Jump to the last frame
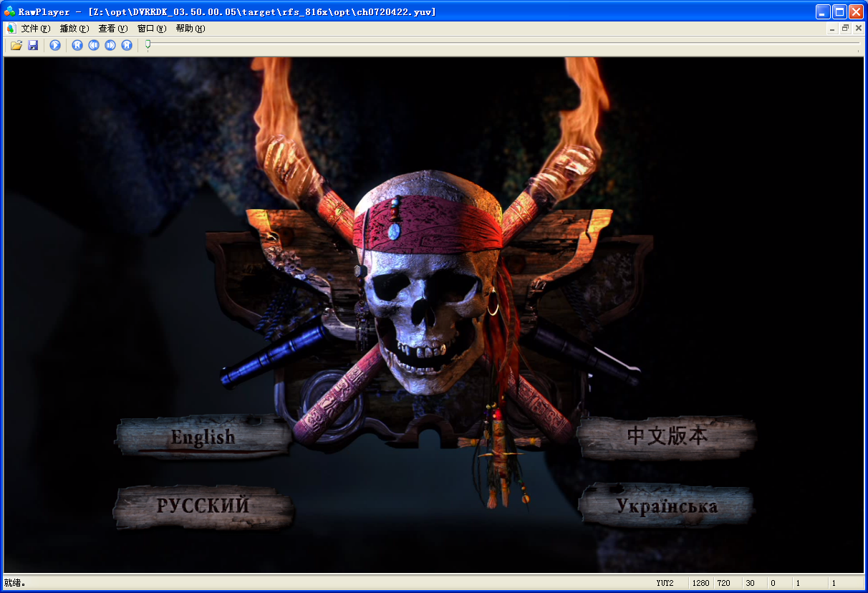This screenshot has width=868, height=593. [x=127, y=45]
